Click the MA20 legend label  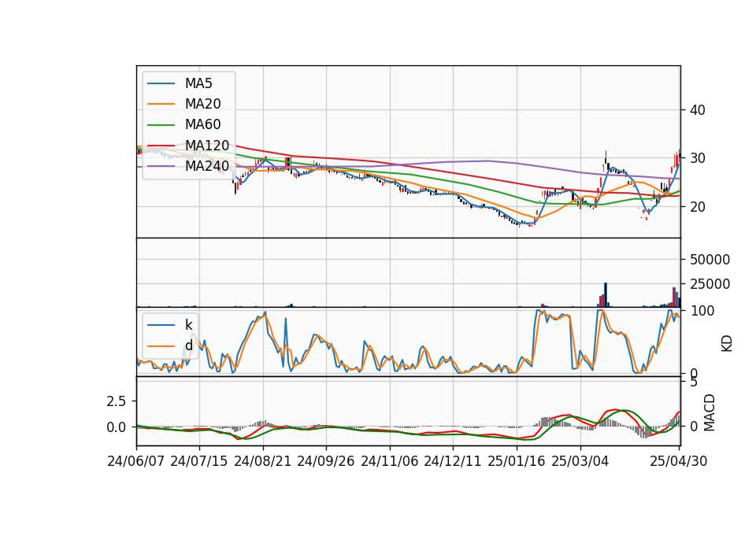tap(202, 104)
